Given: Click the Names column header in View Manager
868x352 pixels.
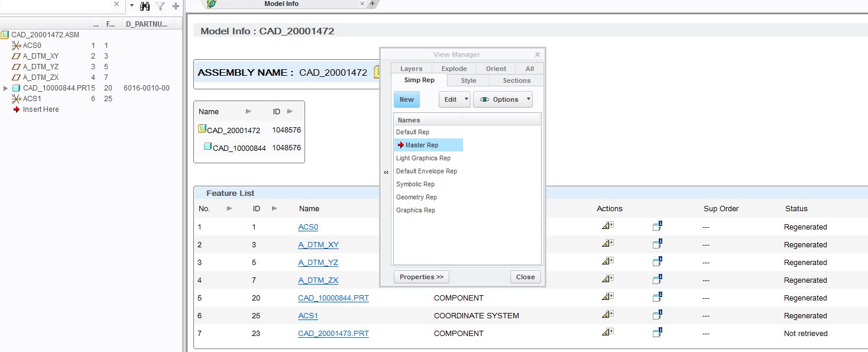Looking at the screenshot, I should [429, 120].
